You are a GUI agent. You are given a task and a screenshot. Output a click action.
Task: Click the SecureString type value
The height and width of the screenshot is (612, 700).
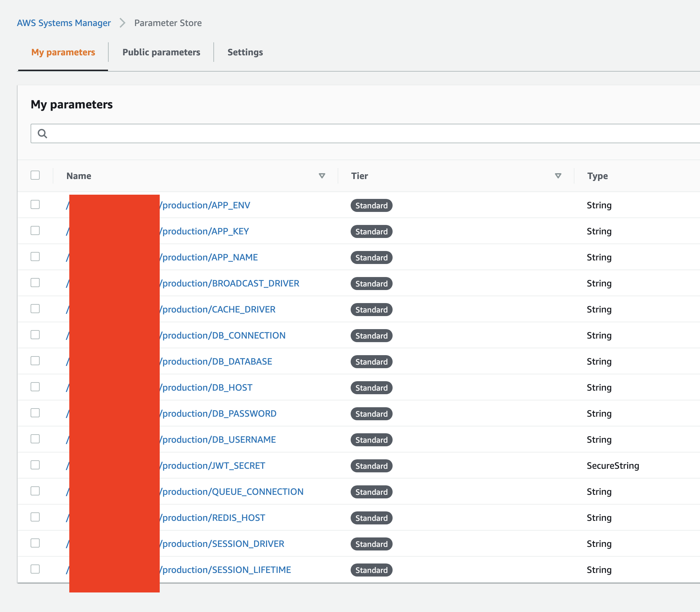(x=612, y=466)
